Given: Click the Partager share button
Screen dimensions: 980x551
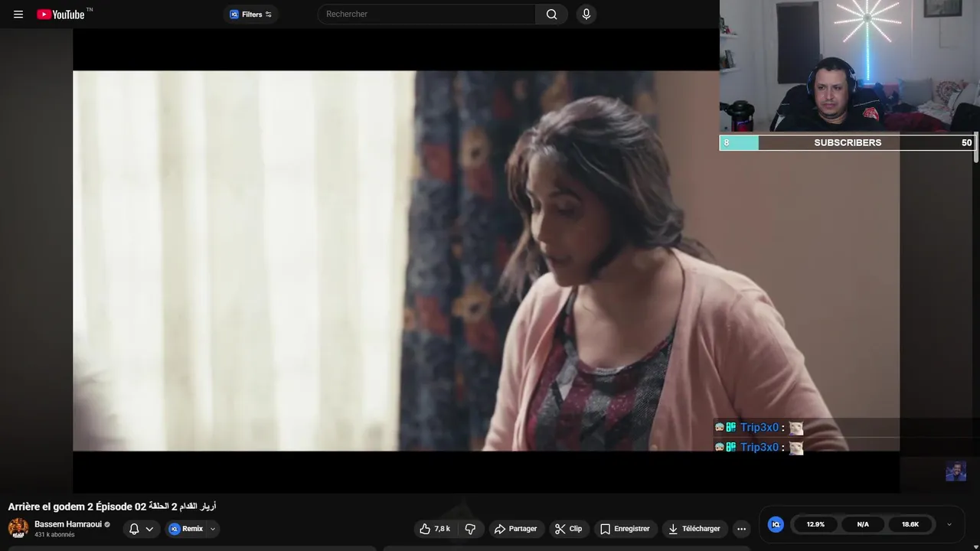Looking at the screenshot, I should click(x=516, y=529).
